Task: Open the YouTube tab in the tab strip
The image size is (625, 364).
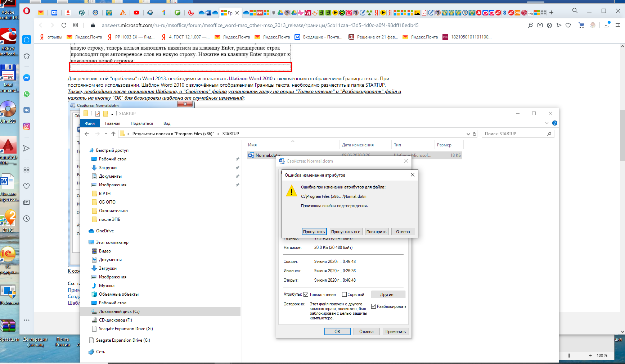Action: click(x=136, y=13)
